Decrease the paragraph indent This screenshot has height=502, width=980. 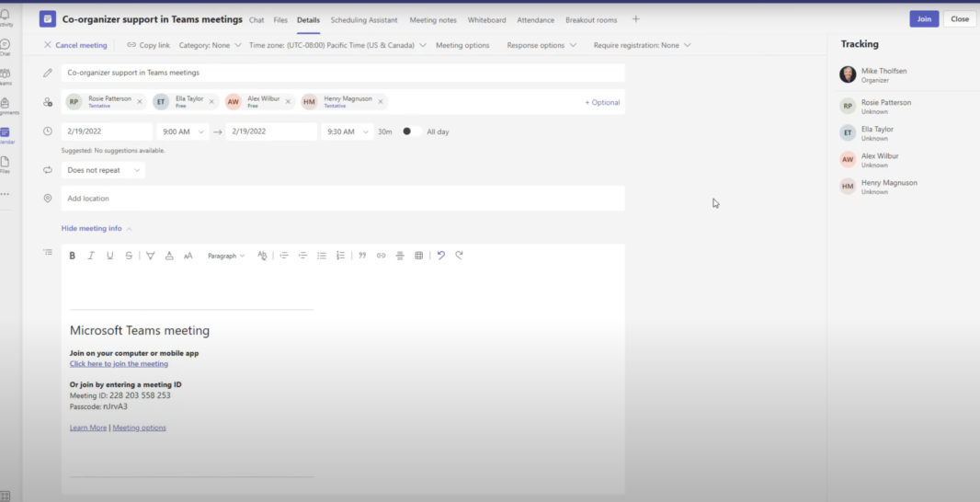pyautogui.click(x=284, y=256)
